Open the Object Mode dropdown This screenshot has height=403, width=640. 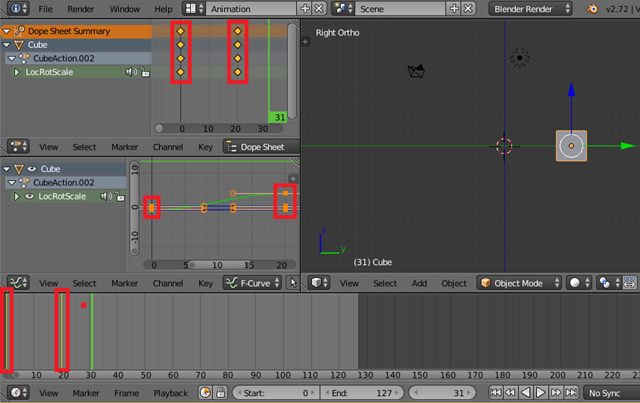519,283
